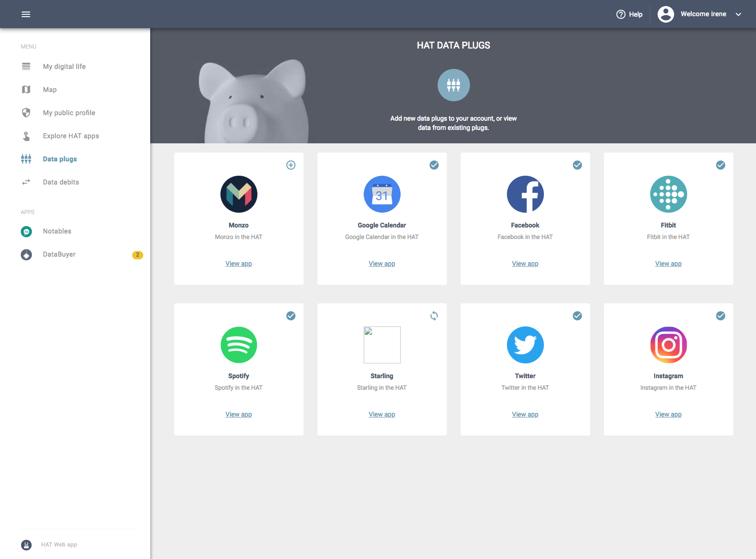Click the checkmark on Twitter card

pyautogui.click(x=578, y=316)
